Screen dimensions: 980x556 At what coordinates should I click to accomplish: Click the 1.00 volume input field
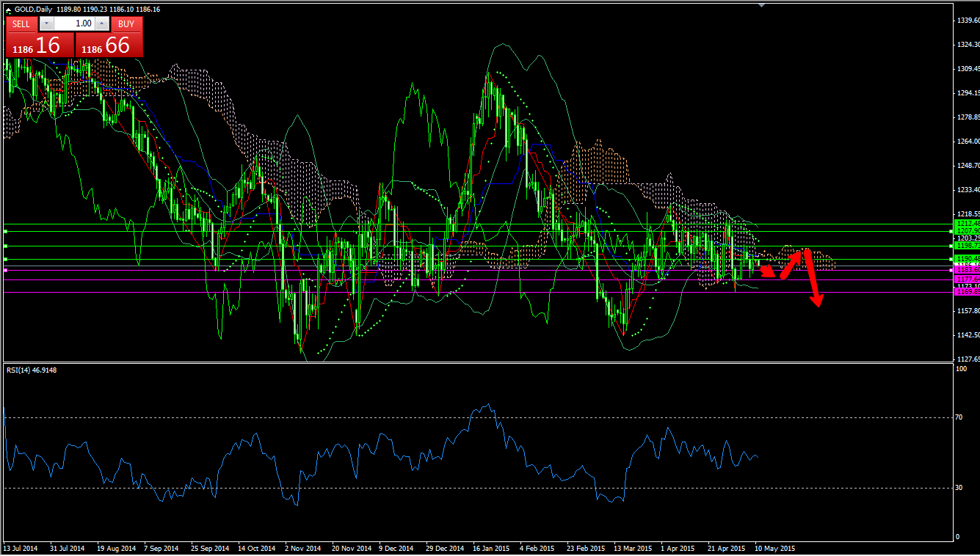74,23
